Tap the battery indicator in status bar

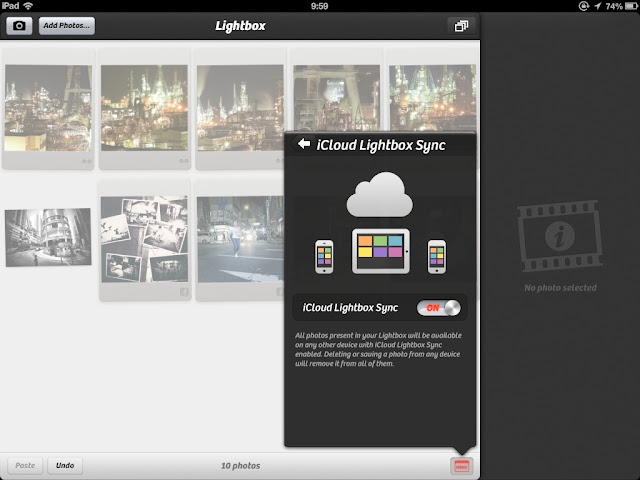[x=631, y=6]
